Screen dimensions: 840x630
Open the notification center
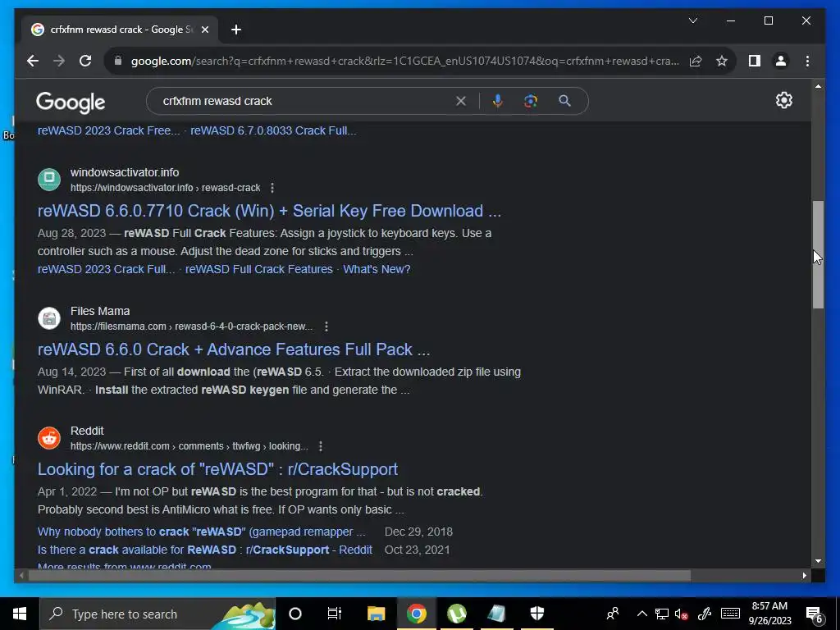coord(814,614)
